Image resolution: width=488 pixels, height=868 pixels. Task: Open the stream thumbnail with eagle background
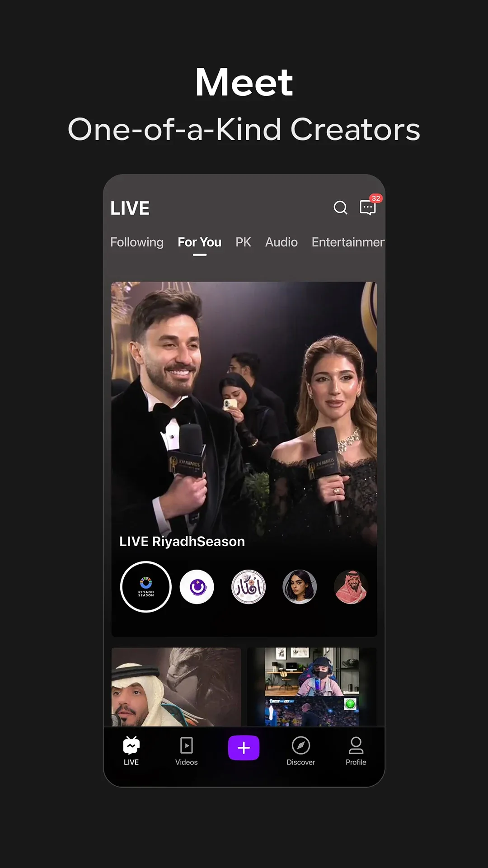(x=176, y=687)
